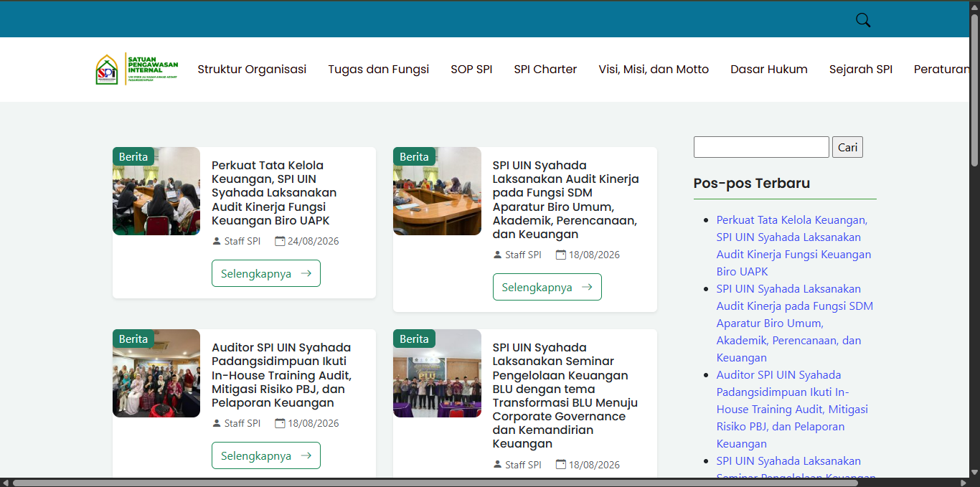Click calendar icon on Seminar BLU card

point(561,465)
